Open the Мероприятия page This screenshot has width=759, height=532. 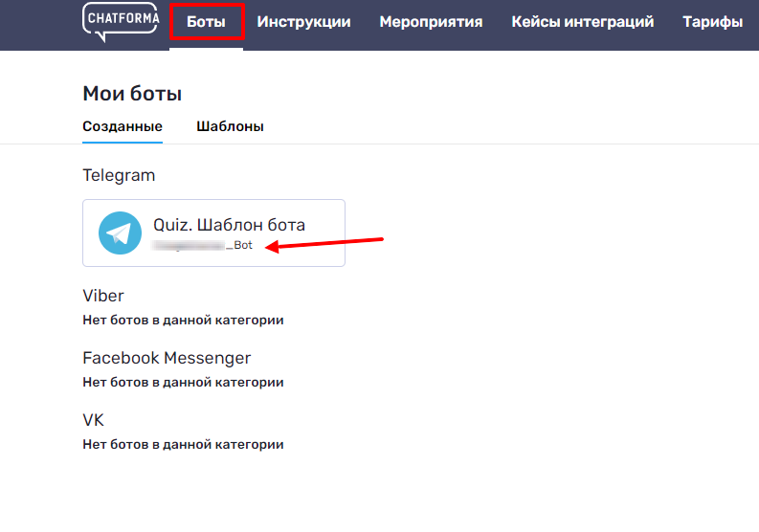point(431,22)
